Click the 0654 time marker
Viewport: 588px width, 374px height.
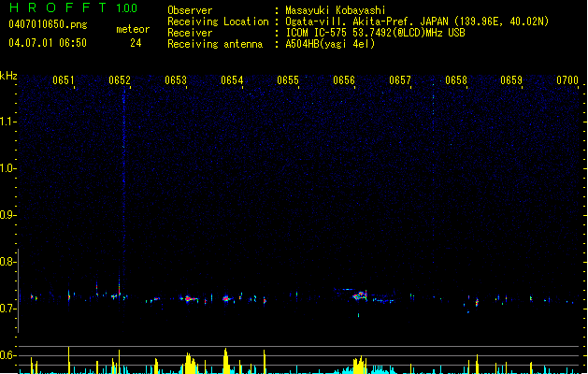(232, 80)
